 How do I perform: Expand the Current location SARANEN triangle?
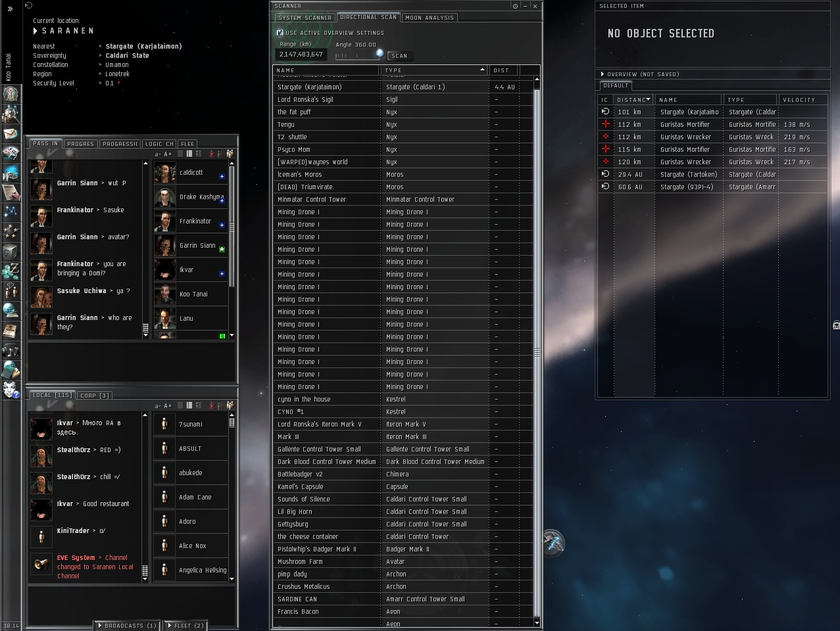click(36, 31)
